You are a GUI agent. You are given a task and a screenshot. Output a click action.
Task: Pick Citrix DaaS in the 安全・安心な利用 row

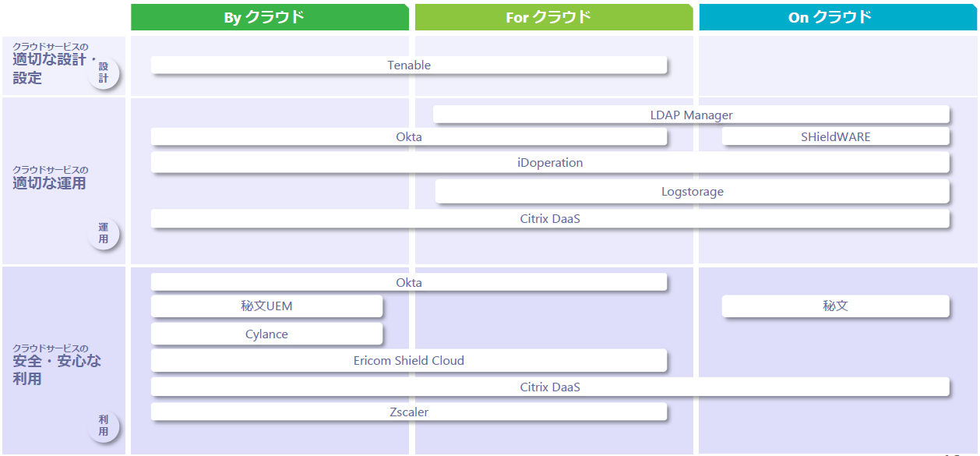[550, 387]
